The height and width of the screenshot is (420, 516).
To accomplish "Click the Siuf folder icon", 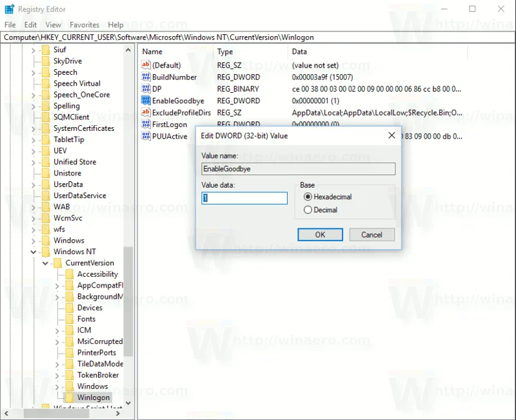I will click(46, 50).
